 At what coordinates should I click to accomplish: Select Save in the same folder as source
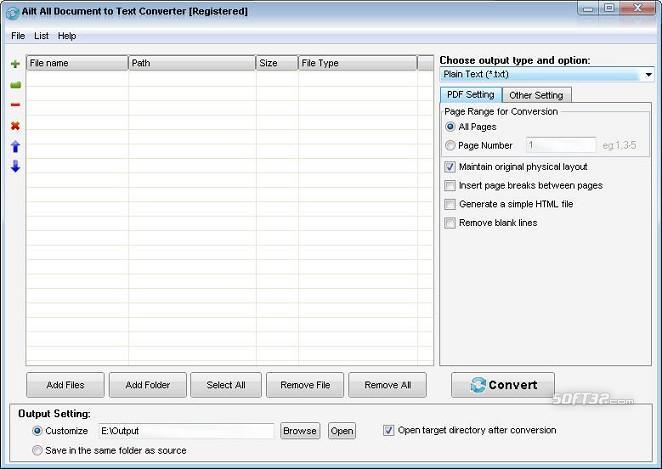coord(37,450)
